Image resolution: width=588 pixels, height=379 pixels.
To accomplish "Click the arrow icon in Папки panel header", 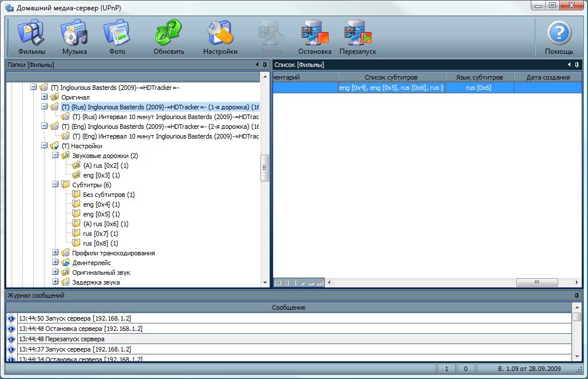I will [257, 65].
